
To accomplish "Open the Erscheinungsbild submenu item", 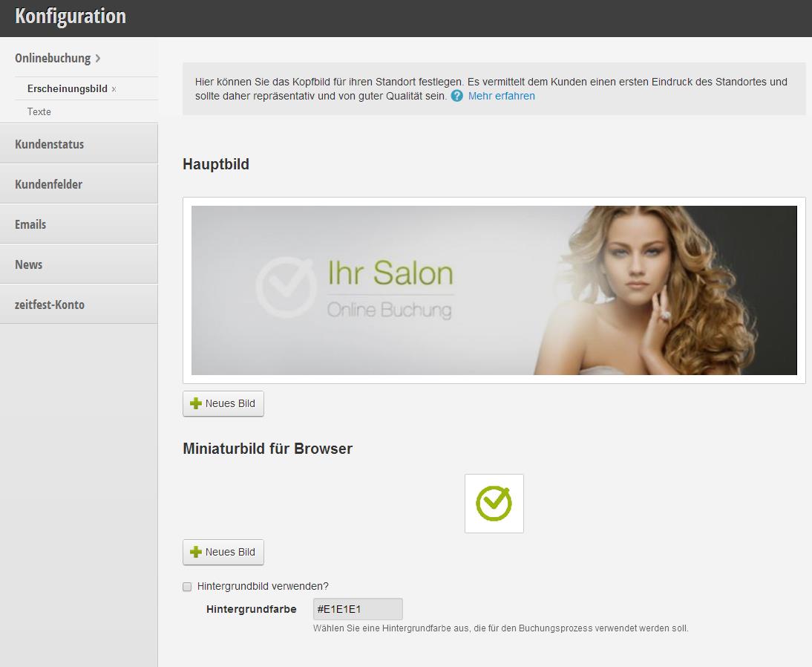I will (x=67, y=88).
